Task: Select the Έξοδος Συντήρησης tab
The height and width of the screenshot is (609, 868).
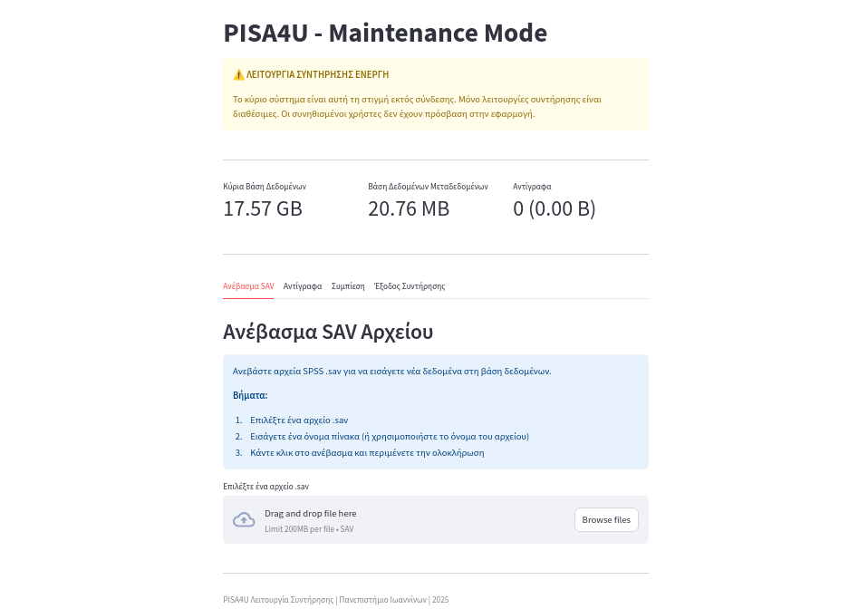Action: (410, 286)
